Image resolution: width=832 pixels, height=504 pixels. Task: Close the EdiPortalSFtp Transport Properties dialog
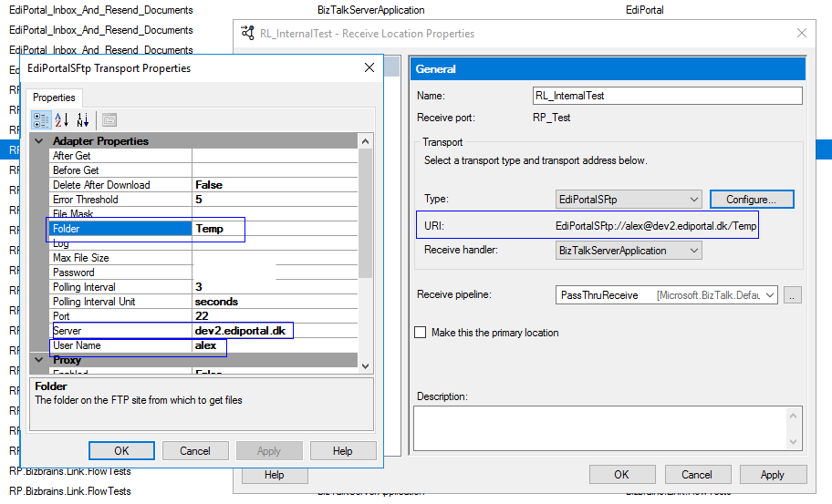369,68
